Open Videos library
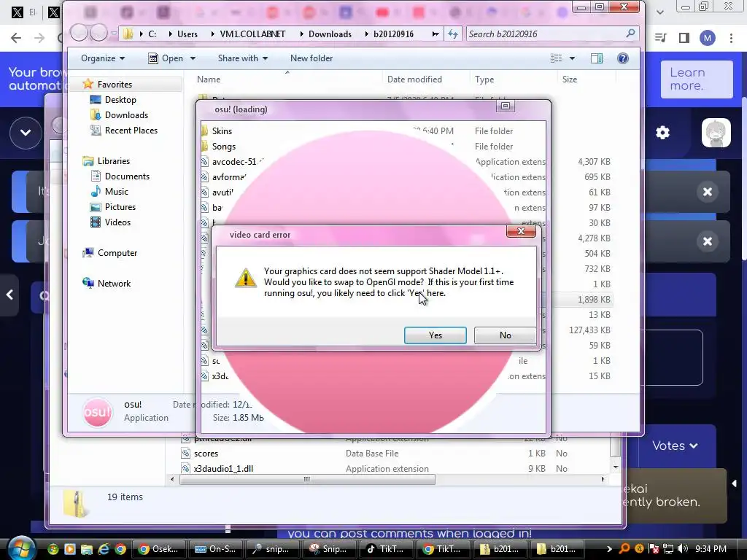 [x=117, y=222]
